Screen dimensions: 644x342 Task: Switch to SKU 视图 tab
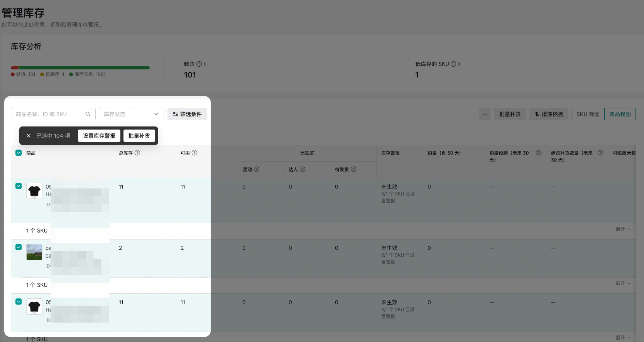588,114
